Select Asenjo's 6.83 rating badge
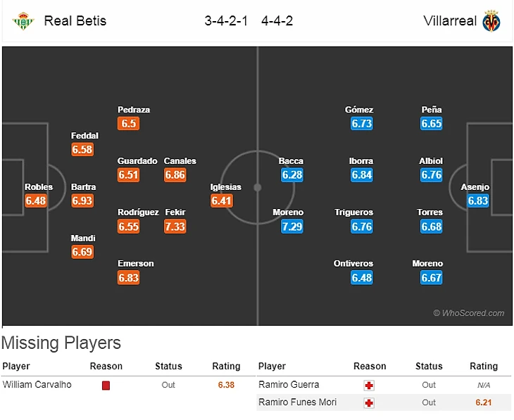Viewport: 514px width, 420px height. click(478, 201)
